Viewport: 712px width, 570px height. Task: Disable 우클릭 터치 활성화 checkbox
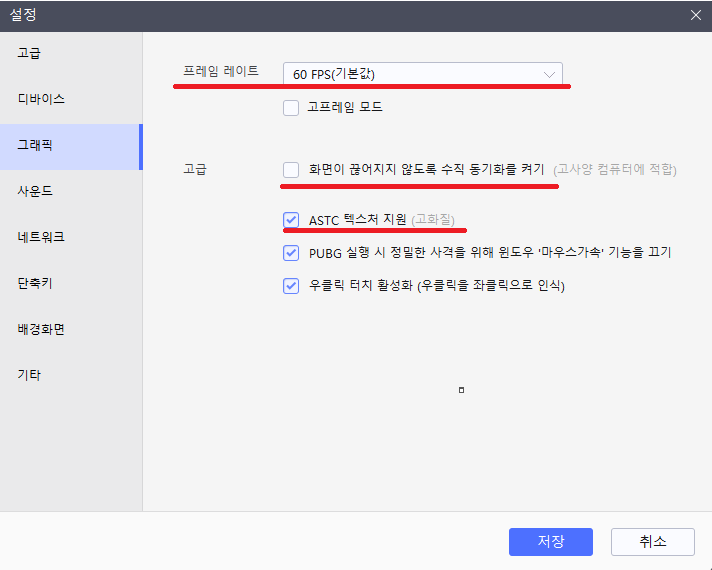[291, 286]
